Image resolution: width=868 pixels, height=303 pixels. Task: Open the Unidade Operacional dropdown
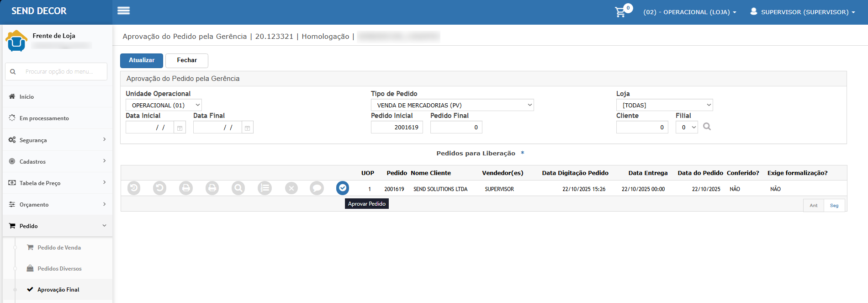click(164, 105)
